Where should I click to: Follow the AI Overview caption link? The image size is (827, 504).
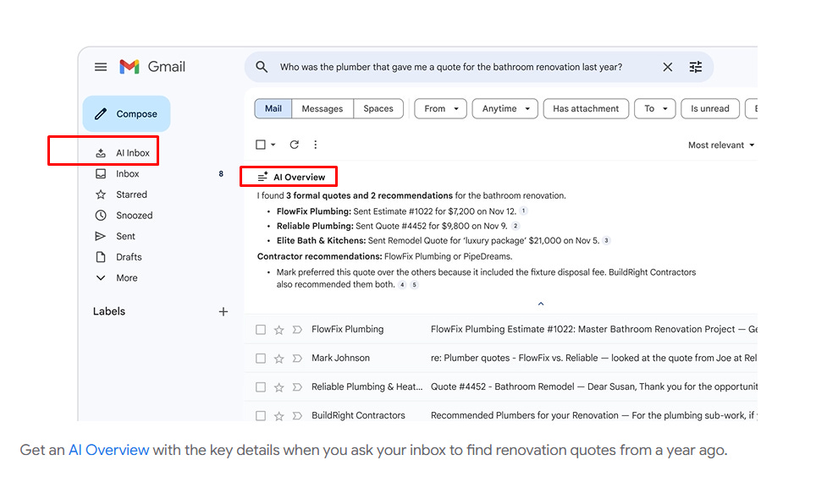(x=108, y=450)
